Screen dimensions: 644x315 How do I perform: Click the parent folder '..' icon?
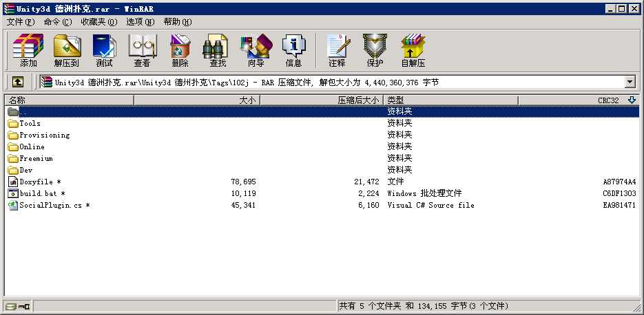click(x=13, y=111)
